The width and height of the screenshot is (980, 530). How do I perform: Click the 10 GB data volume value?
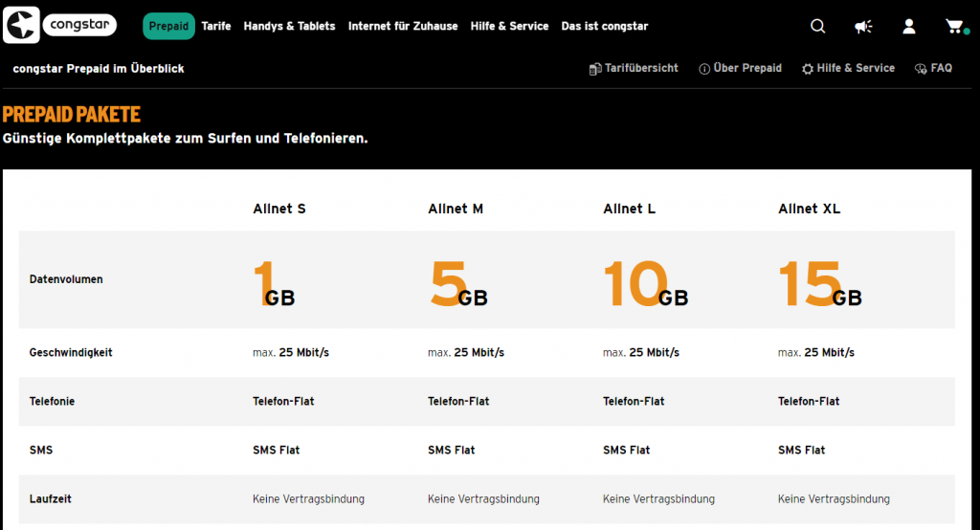click(x=646, y=284)
